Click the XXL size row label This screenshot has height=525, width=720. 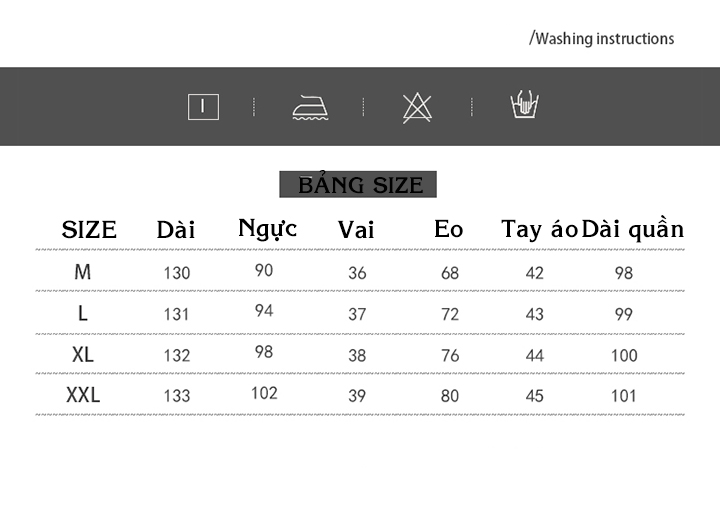83,395
